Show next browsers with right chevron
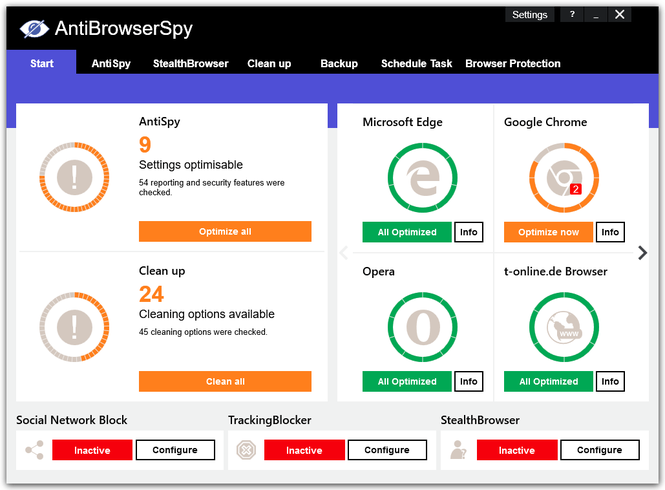This screenshot has width=665, height=490. [643, 253]
